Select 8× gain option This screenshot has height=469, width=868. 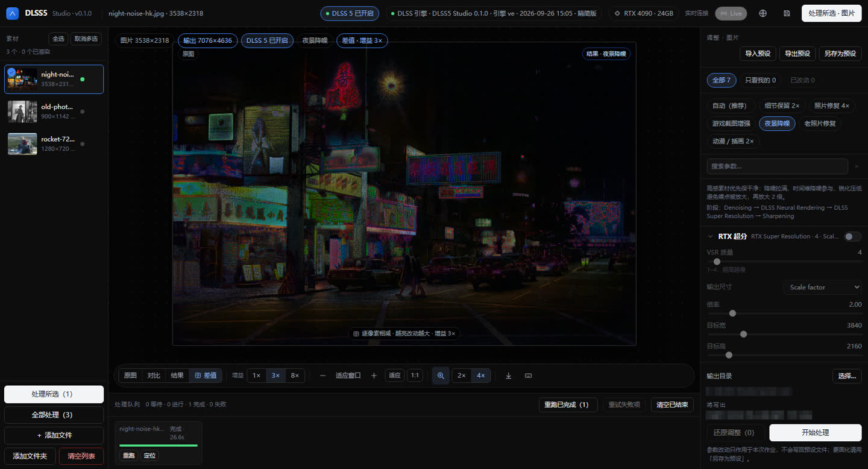pos(295,376)
